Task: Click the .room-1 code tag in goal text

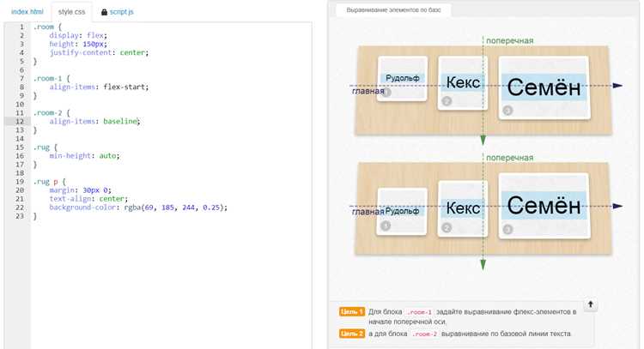Action: coord(419,312)
